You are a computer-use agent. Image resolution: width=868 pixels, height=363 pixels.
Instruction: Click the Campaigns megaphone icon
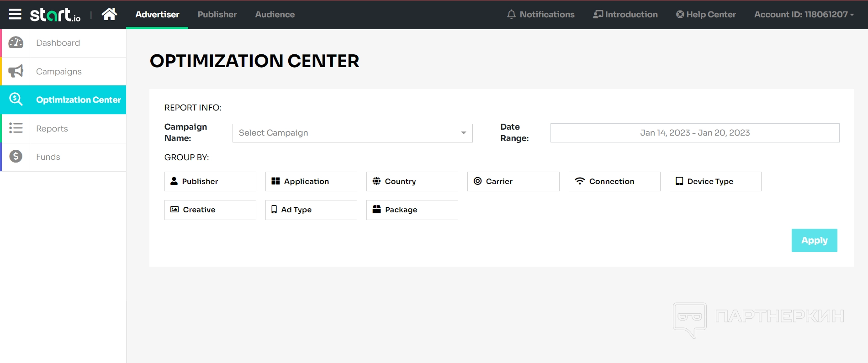point(16,71)
